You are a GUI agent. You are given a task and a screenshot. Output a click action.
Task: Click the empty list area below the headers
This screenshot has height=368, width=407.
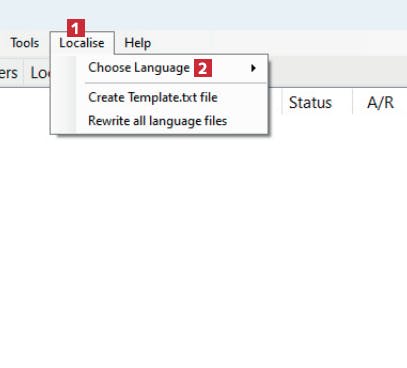(203, 250)
